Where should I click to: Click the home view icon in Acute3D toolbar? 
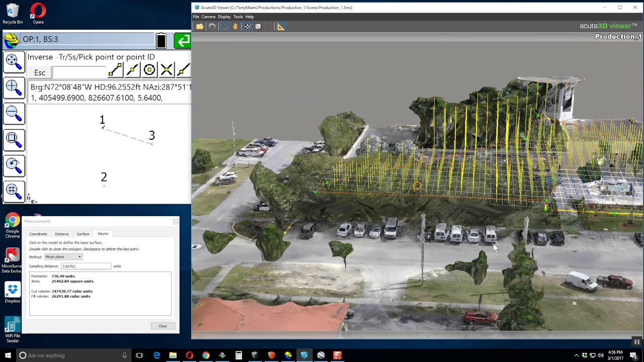pos(212,27)
